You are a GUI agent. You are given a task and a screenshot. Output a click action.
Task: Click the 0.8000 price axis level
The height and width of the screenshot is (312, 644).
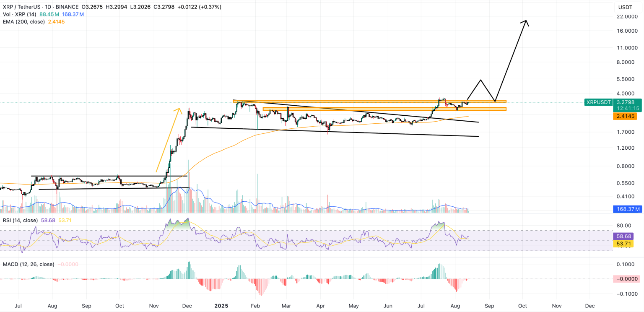click(x=626, y=166)
